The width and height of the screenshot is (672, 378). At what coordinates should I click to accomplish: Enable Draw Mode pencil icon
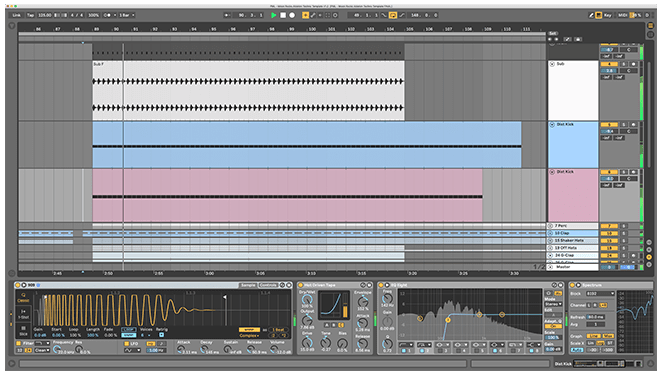pyautogui.click(x=591, y=15)
